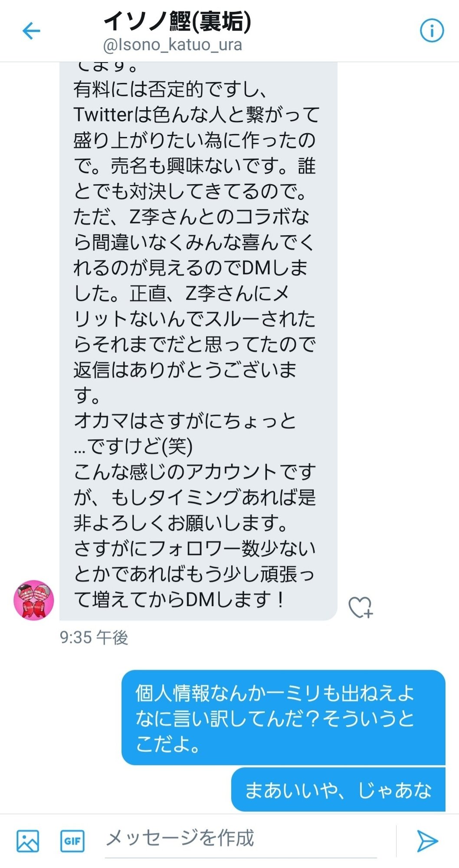459x868 pixels.
Task: Tap the line 返信はありがとうございま
Action: tap(185, 370)
